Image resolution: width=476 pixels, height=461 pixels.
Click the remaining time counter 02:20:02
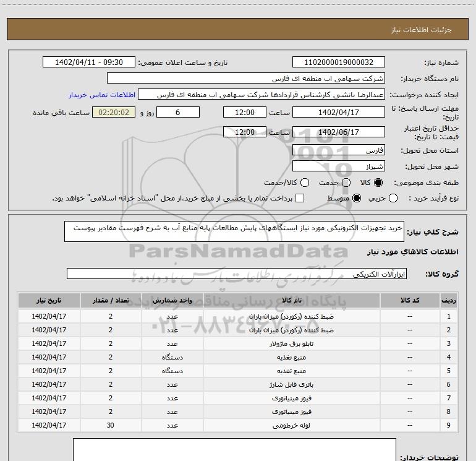pos(114,113)
